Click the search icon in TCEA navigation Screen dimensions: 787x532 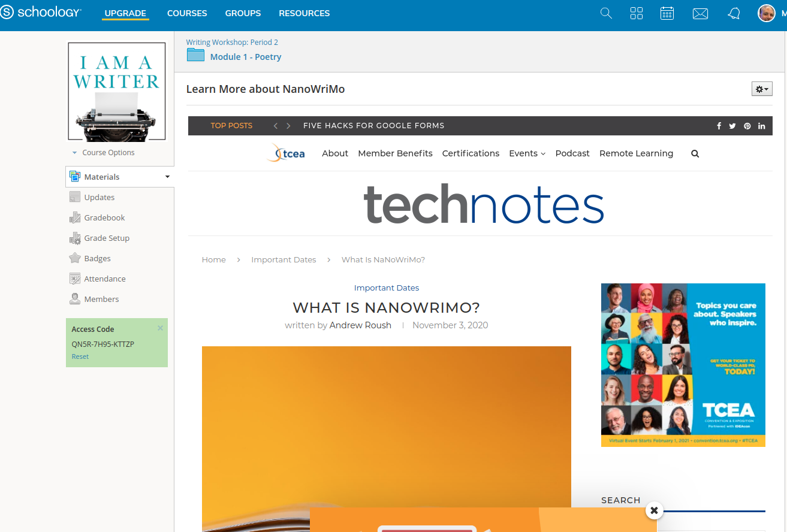point(695,154)
